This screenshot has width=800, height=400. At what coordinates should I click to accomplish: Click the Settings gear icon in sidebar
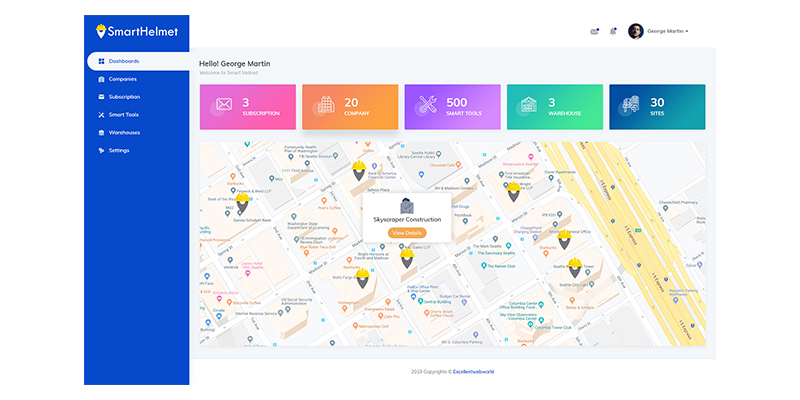[101, 151]
